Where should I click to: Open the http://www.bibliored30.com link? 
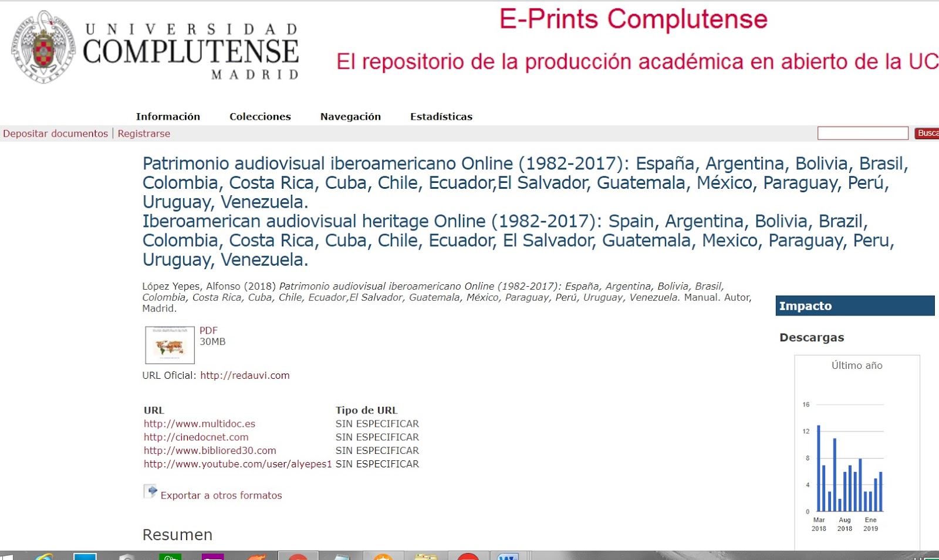tap(210, 450)
